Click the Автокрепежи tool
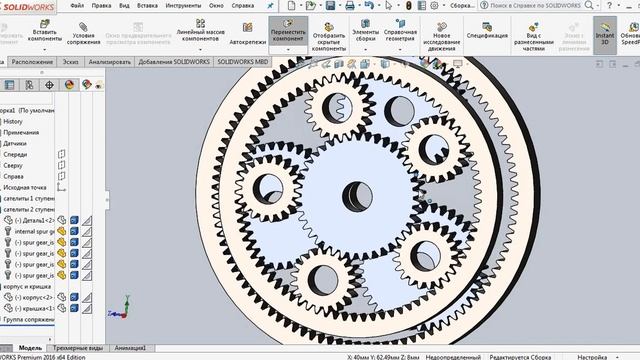640x360 pixels. [247, 33]
